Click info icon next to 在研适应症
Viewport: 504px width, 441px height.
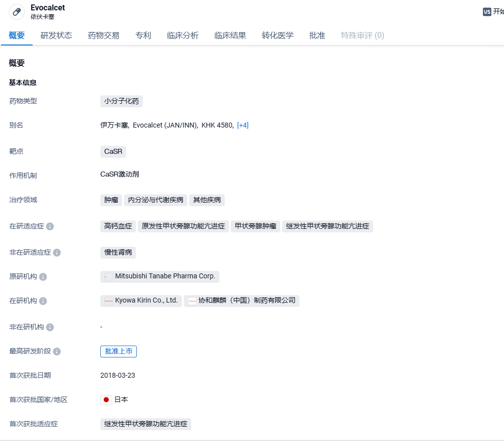click(50, 226)
